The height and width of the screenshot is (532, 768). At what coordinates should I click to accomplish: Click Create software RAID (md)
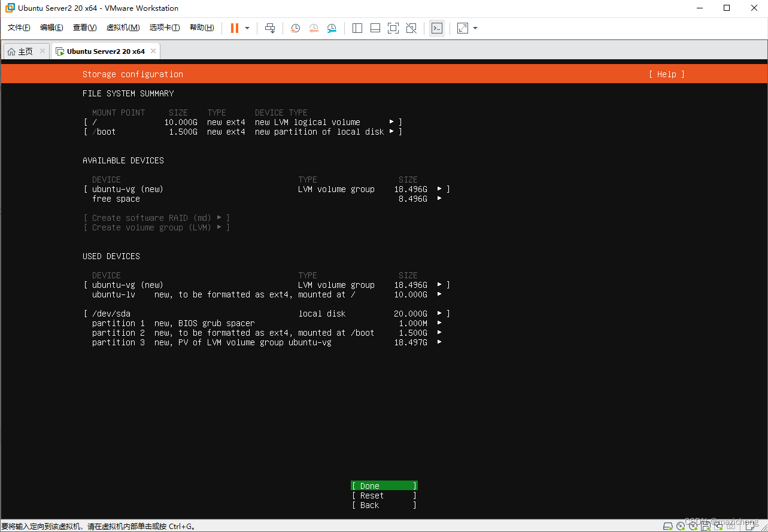(x=157, y=218)
